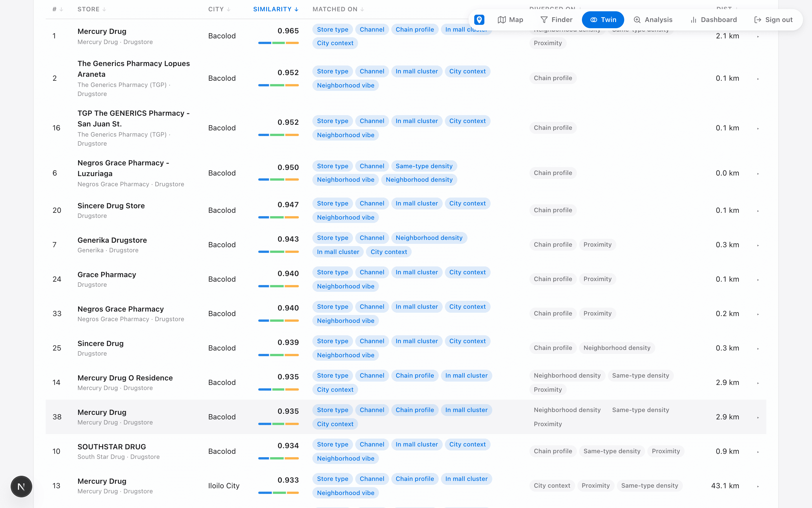The width and height of the screenshot is (812, 508).
Task: Click Mercury Drug O Residence store name
Action: point(125,378)
